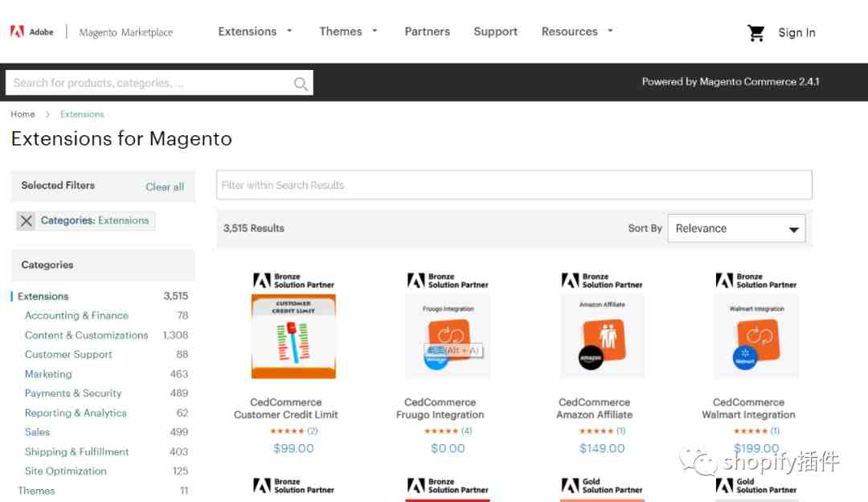This screenshot has width=868, height=502.
Task: Go to Home breadcrumb
Action: (23, 114)
